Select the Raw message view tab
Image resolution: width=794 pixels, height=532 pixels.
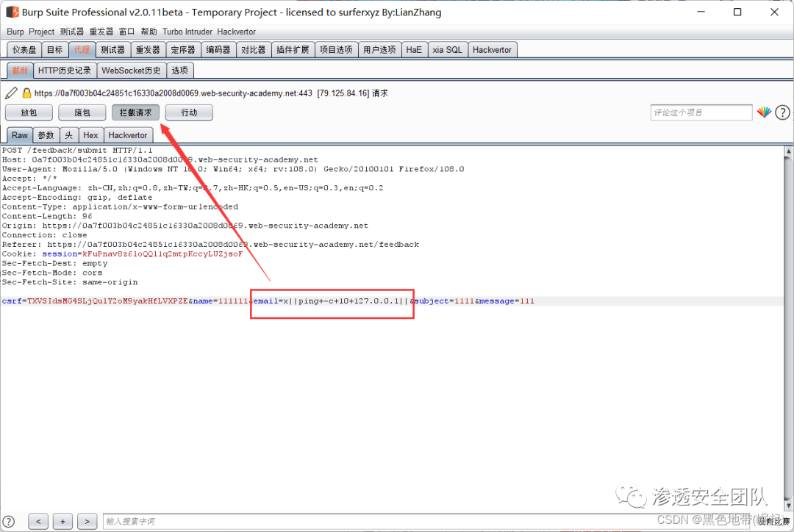(x=20, y=135)
